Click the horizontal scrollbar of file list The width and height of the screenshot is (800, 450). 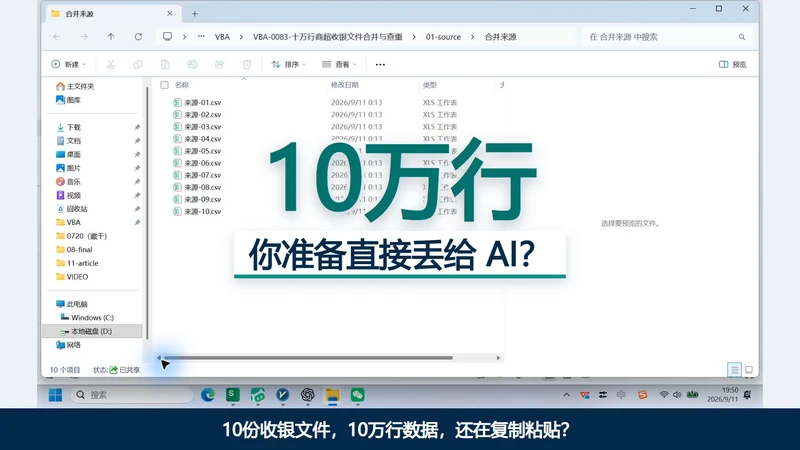[308, 358]
